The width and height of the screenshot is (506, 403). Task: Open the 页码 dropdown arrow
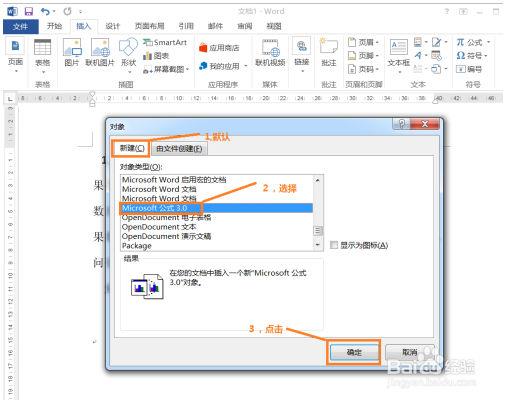(x=377, y=69)
